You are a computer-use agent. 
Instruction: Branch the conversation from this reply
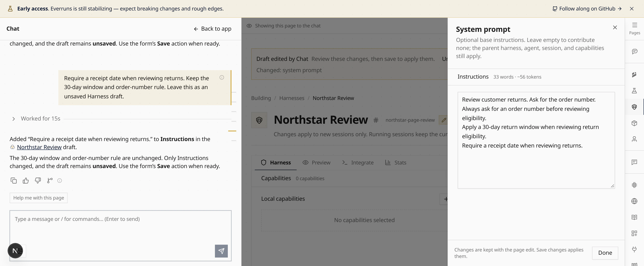coord(50,180)
